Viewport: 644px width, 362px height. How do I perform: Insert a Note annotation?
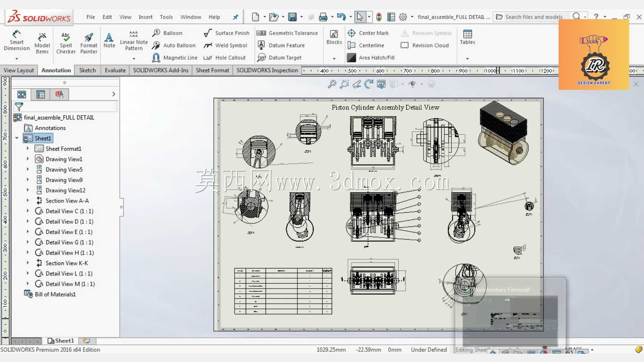109,40
